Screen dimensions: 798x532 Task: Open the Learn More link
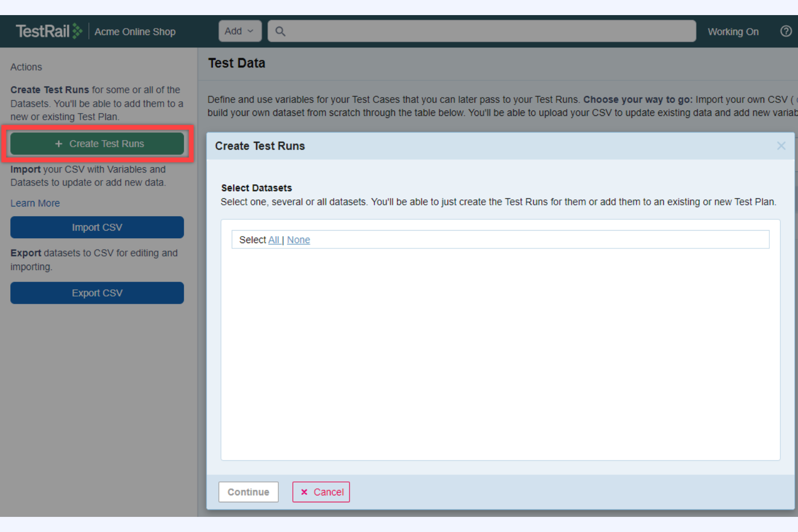click(35, 203)
